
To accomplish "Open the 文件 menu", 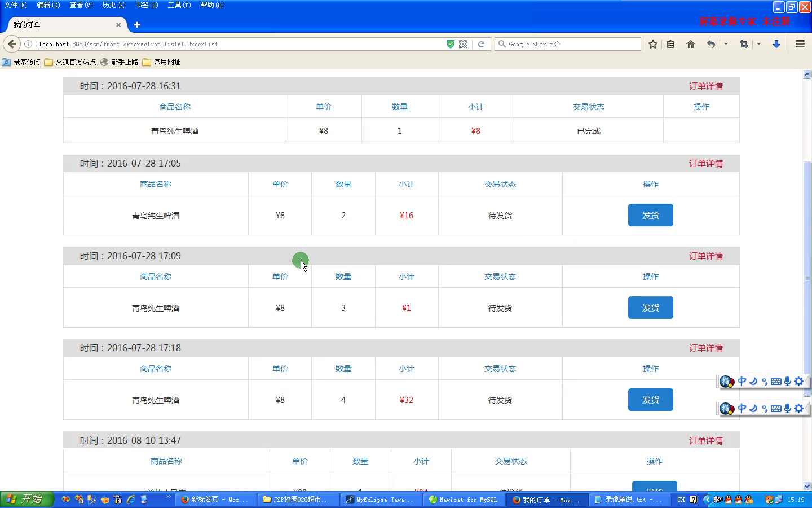I will point(15,5).
